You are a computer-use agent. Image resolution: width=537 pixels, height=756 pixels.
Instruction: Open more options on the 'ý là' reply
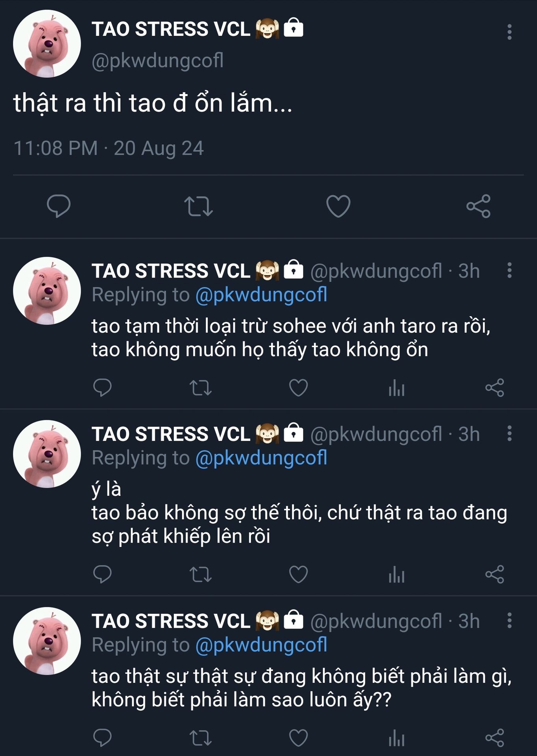509,434
